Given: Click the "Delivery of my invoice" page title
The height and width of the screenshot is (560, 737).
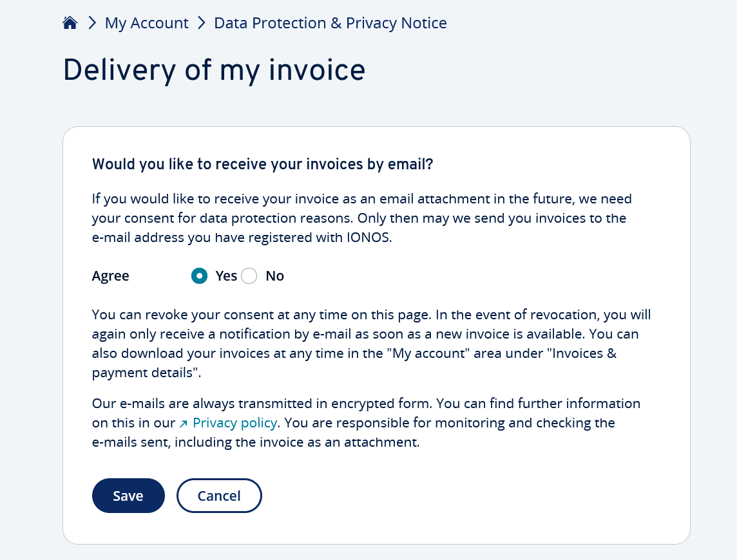Looking at the screenshot, I should (x=215, y=70).
